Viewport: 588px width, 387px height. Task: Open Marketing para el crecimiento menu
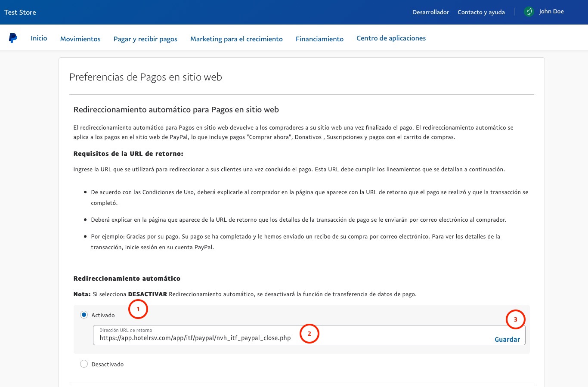click(x=236, y=39)
